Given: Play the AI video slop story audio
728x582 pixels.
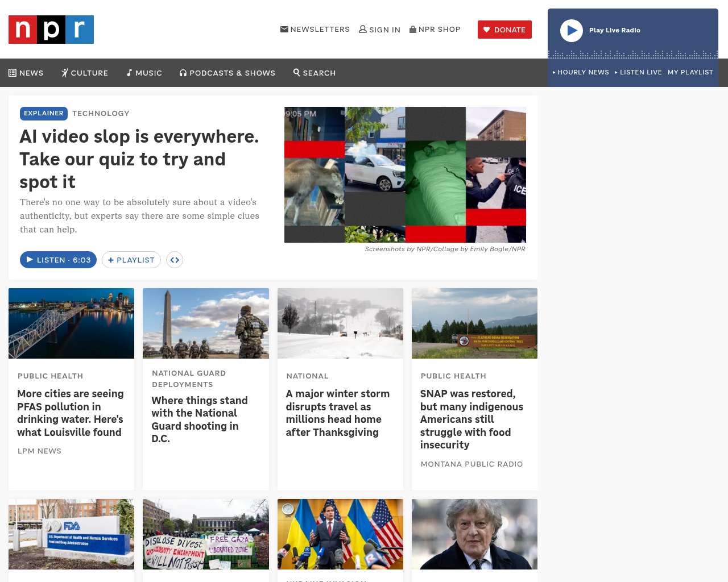Looking at the screenshot, I should [x=58, y=260].
